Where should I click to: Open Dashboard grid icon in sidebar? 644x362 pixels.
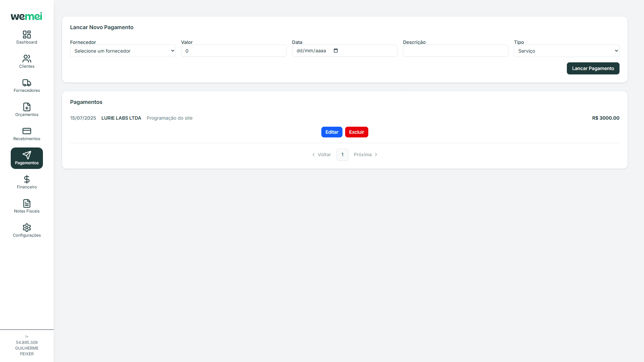click(27, 35)
